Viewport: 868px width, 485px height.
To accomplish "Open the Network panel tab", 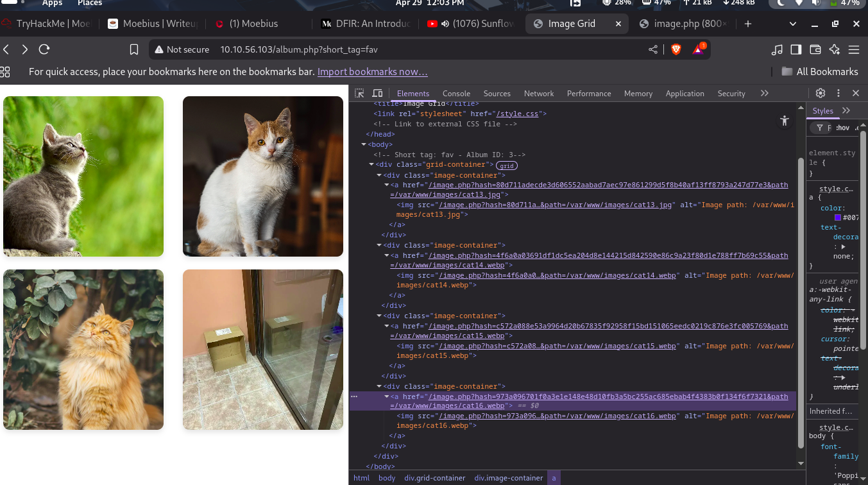I will pyautogui.click(x=538, y=94).
